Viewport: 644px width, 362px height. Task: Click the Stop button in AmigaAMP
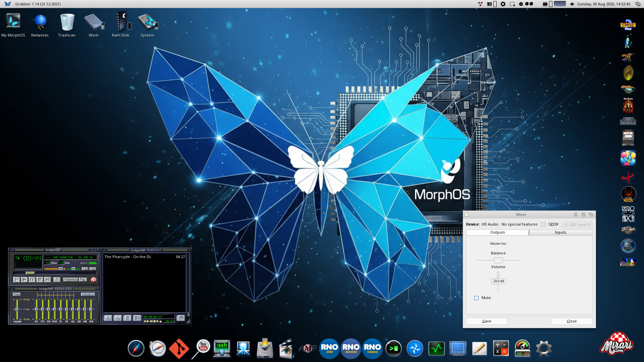40,280
